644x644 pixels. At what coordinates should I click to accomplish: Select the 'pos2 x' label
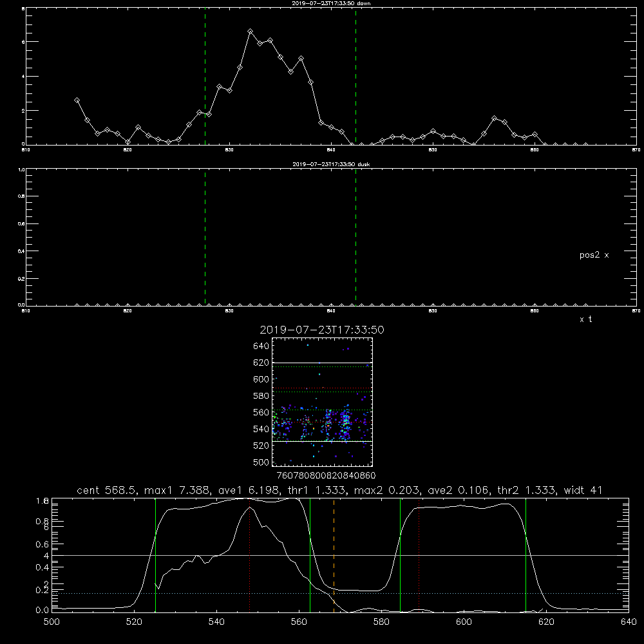click(594, 255)
